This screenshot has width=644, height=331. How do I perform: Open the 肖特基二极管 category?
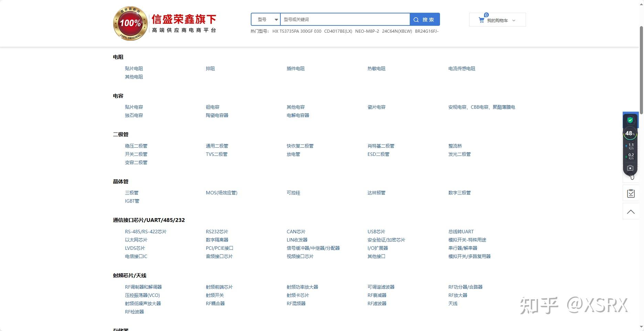(381, 146)
